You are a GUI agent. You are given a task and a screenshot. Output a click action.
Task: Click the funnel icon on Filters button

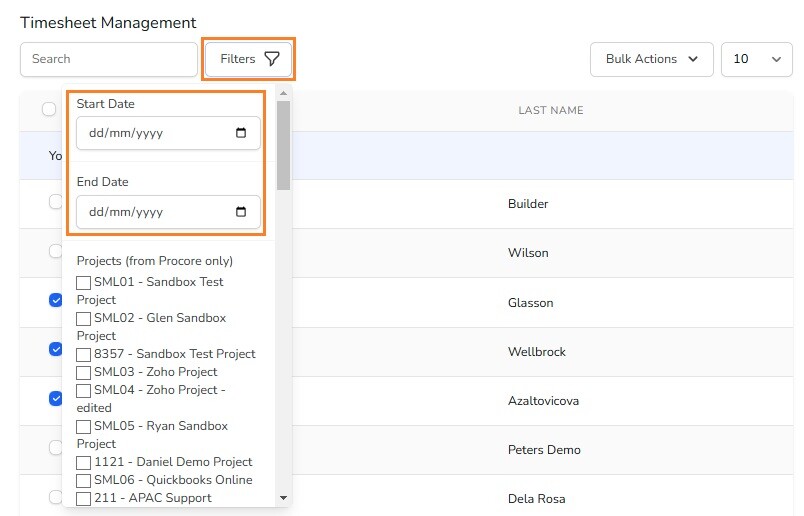[x=272, y=59]
